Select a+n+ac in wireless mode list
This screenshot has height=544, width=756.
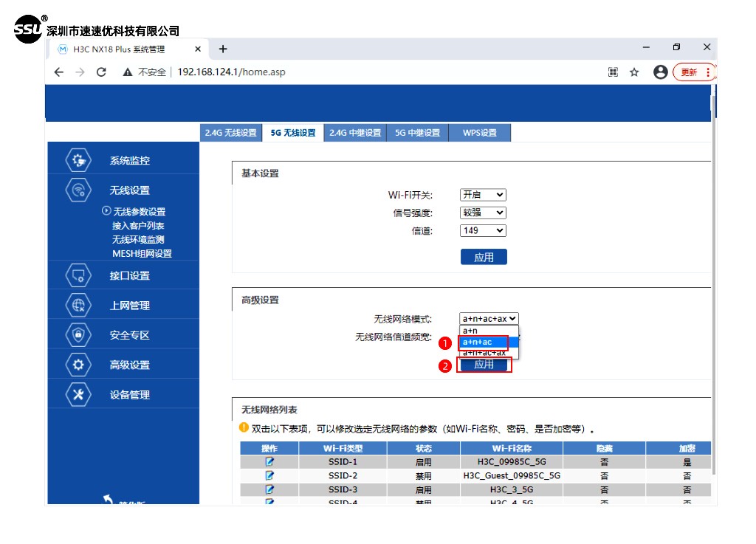483,342
